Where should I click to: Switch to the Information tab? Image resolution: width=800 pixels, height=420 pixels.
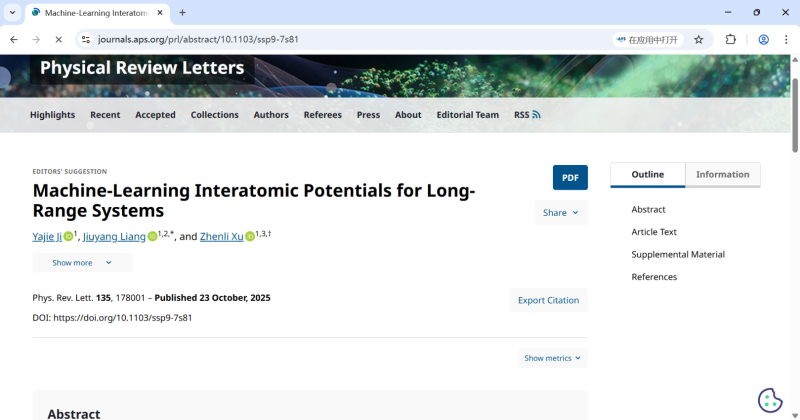click(x=722, y=174)
